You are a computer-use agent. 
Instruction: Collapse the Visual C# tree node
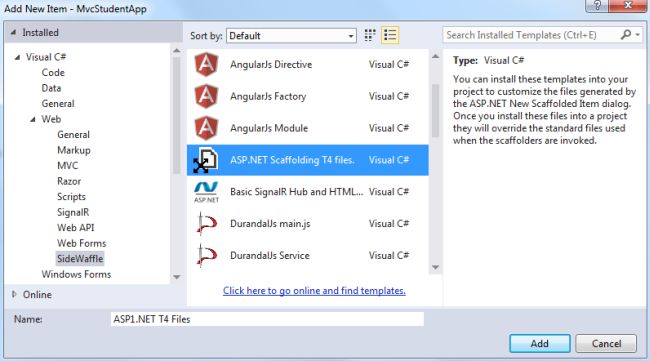(17, 57)
